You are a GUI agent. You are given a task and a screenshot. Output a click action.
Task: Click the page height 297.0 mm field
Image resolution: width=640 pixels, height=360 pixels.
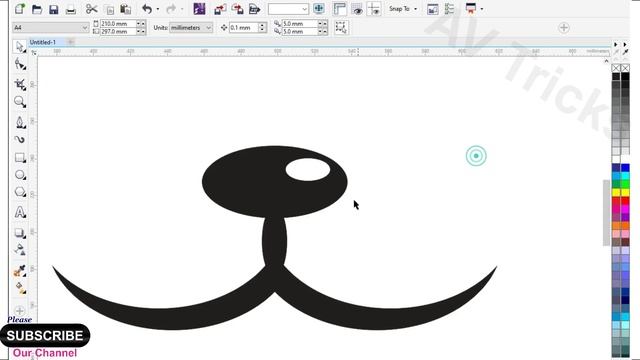pyautogui.click(x=118, y=31)
